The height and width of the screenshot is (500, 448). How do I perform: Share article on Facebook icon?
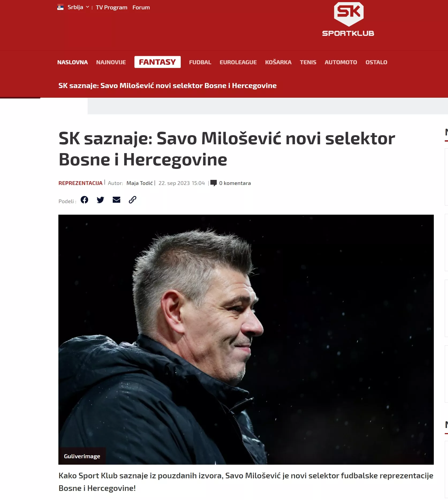click(84, 200)
